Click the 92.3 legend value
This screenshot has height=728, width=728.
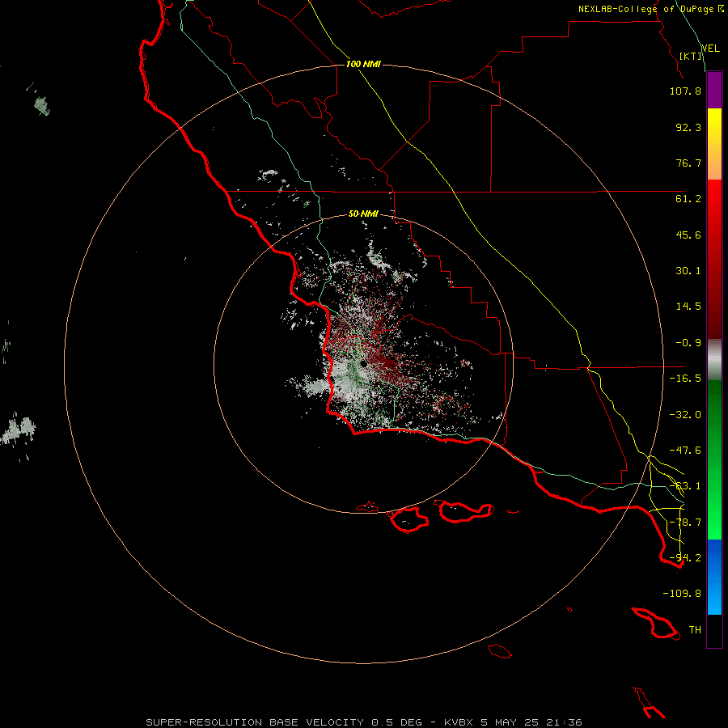coord(688,127)
